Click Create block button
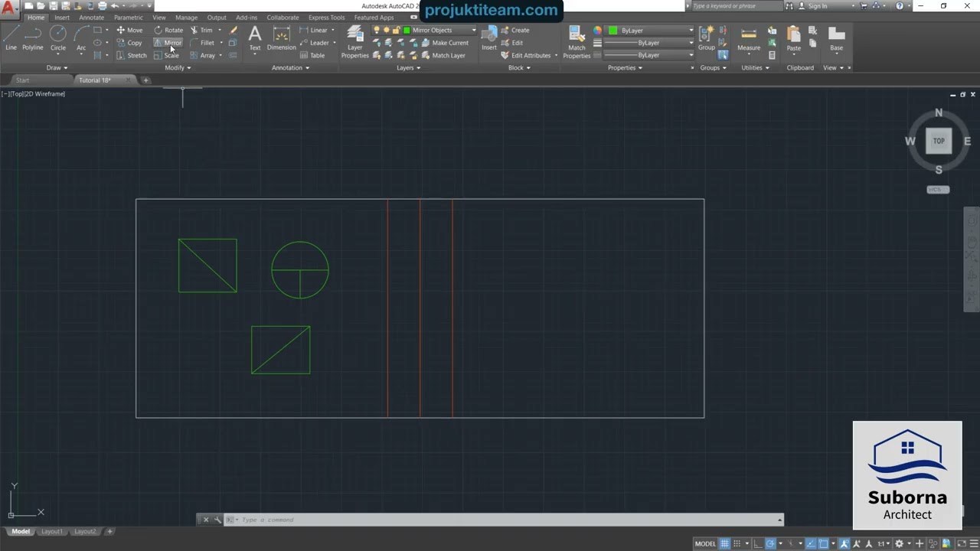 [515, 30]
